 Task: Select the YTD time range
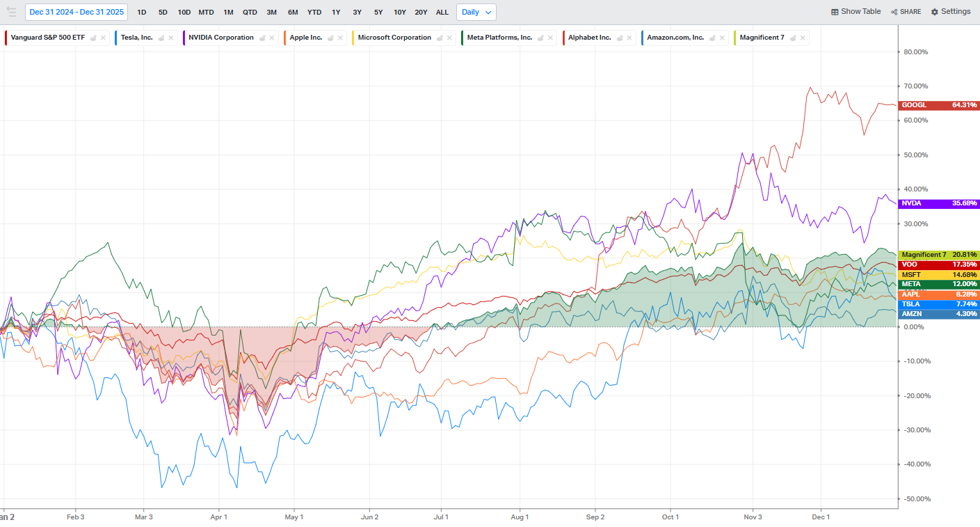coord(314,12)
